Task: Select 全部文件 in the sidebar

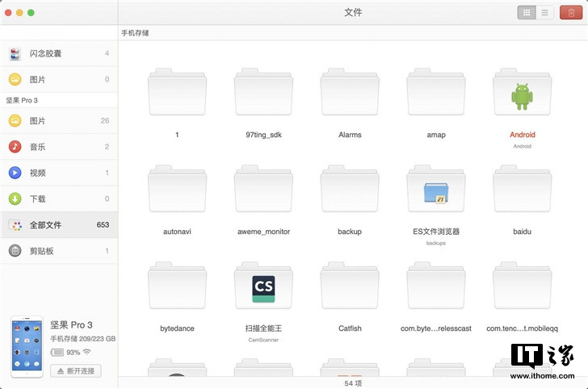Action: point(59,225)
